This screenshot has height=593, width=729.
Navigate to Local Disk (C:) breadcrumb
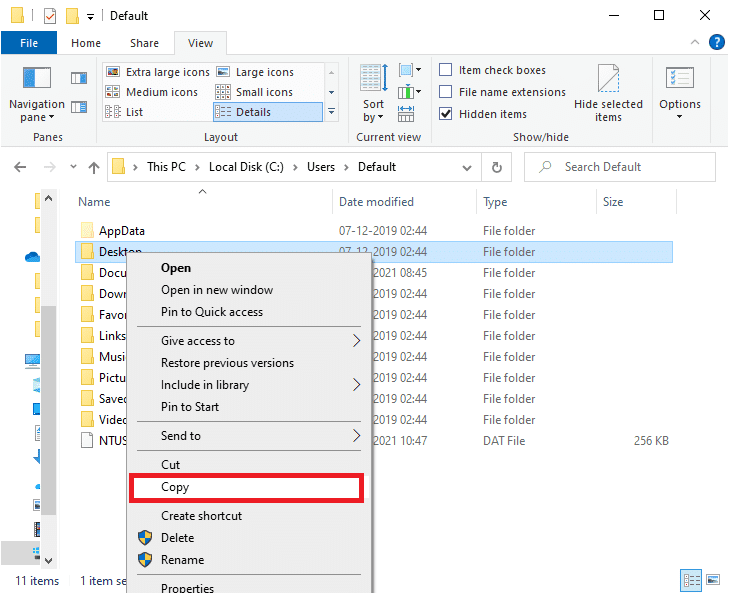pos(246,167)
